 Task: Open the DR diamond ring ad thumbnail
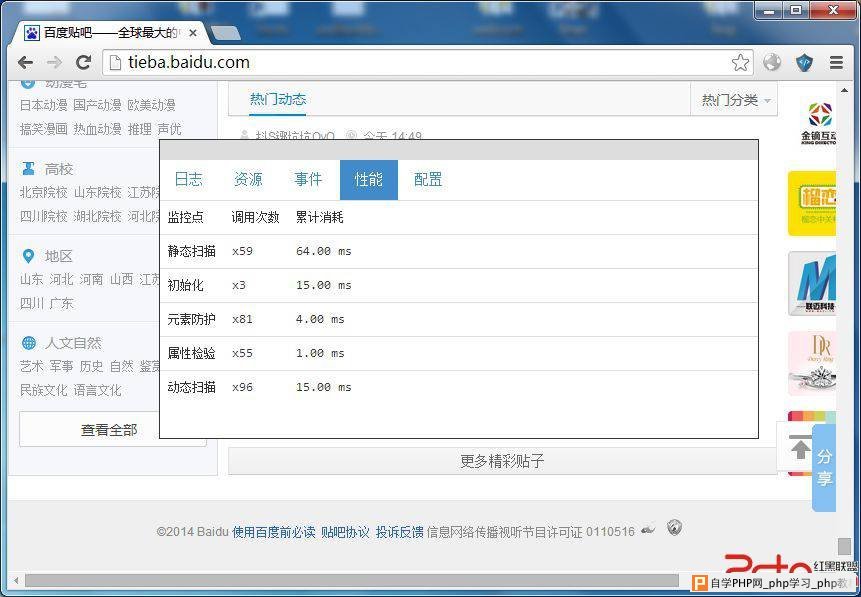pos(812,363)
